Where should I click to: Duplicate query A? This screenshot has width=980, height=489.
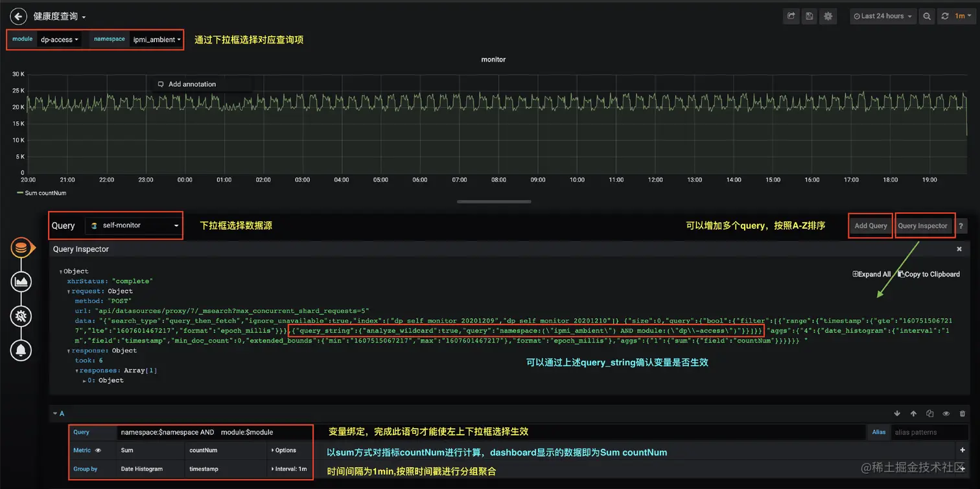coord(929,413)
